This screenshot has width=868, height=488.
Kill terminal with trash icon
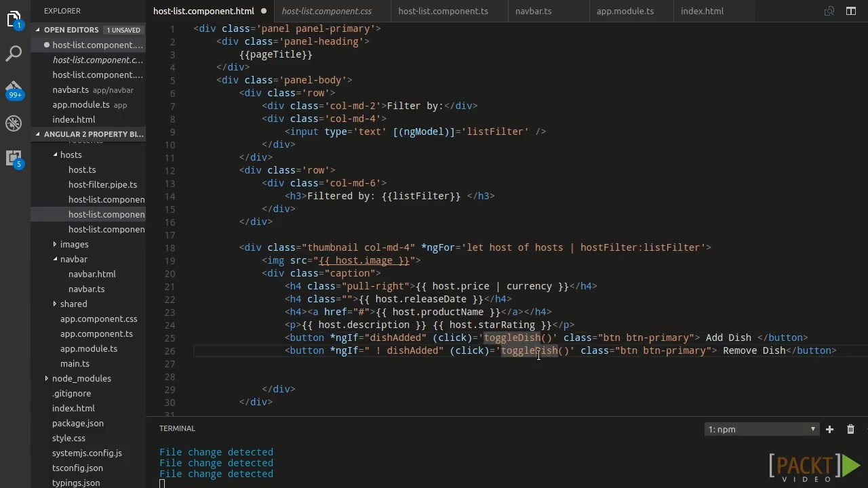pyautogui.click(x=850, y=429)
